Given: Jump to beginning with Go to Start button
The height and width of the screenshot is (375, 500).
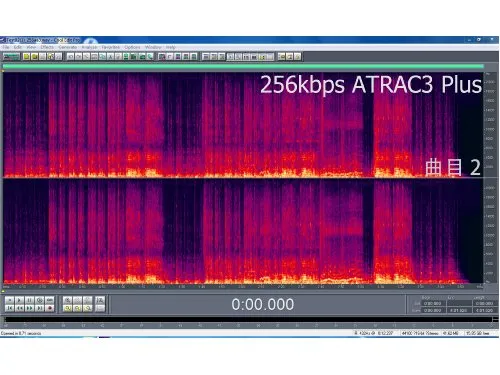Looking at the screenshot, I should (9, 308).
